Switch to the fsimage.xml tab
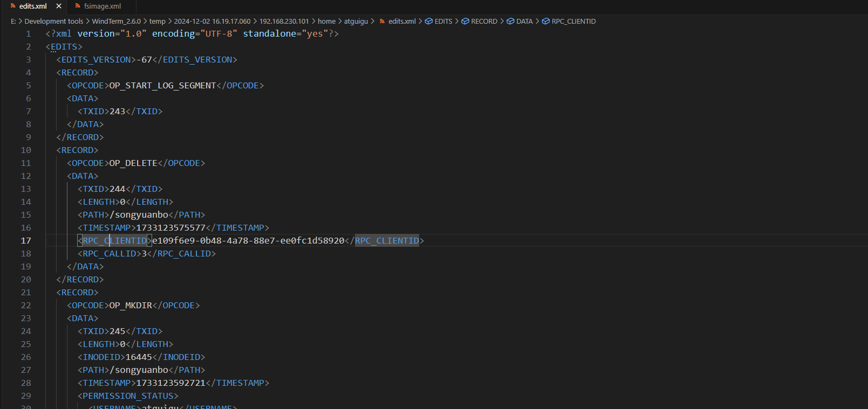 click(x=102, y=6)
